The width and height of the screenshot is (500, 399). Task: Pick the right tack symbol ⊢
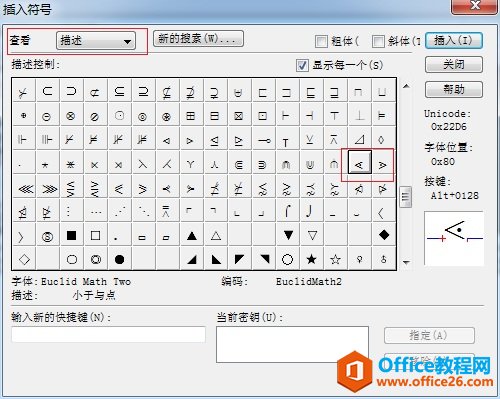click(x=286, y=116)
